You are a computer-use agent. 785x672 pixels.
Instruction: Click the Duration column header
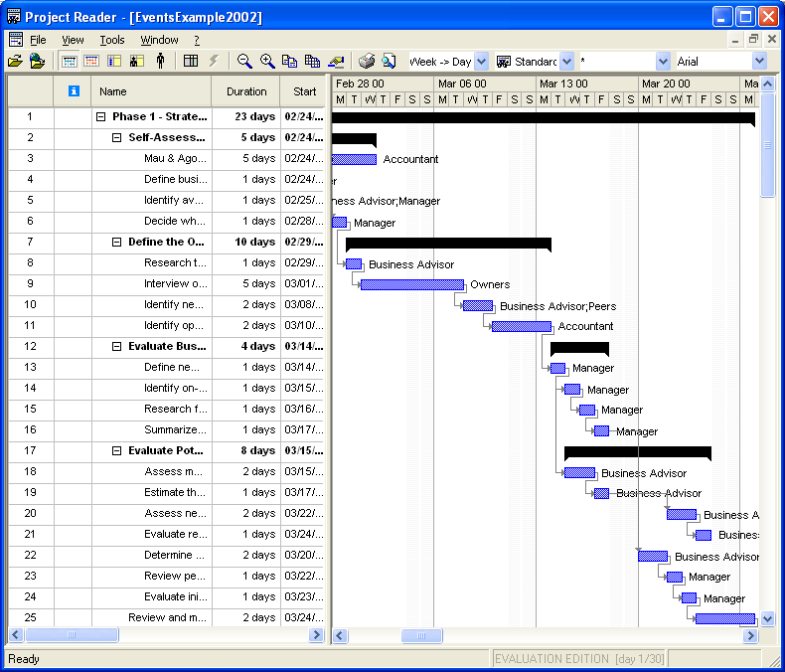click(245, 91)
